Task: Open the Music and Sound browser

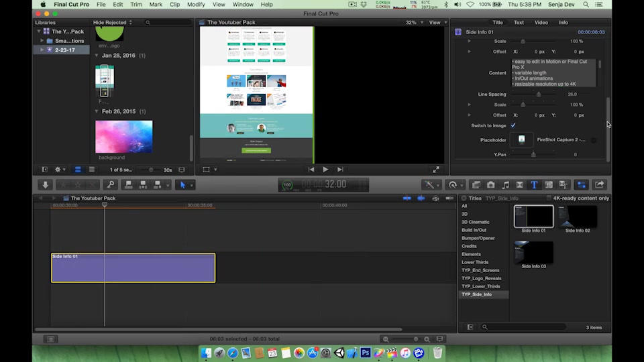Action: 505,185
